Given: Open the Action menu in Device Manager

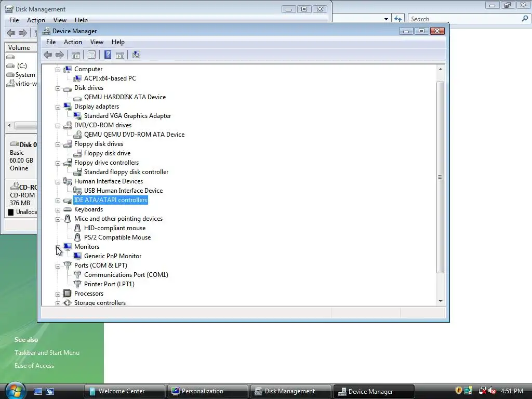Looking at the screenshot, I should 73,42.
